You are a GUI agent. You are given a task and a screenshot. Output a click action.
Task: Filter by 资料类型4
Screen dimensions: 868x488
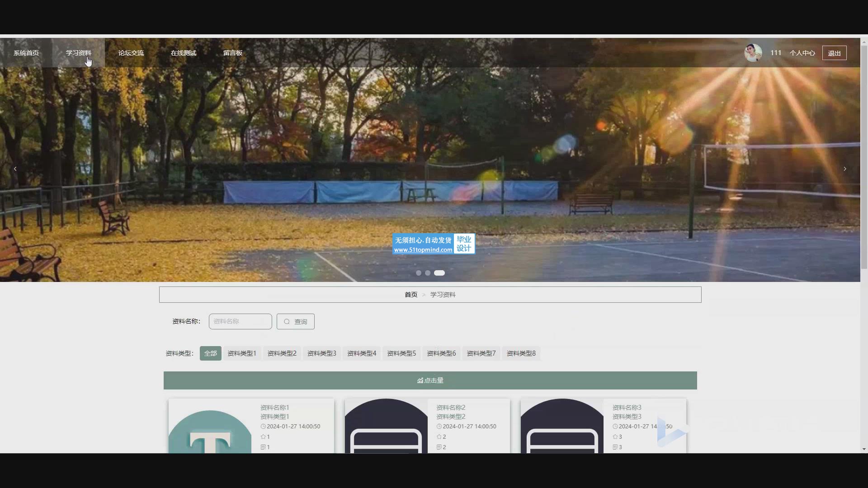click(x=362, y=353)
